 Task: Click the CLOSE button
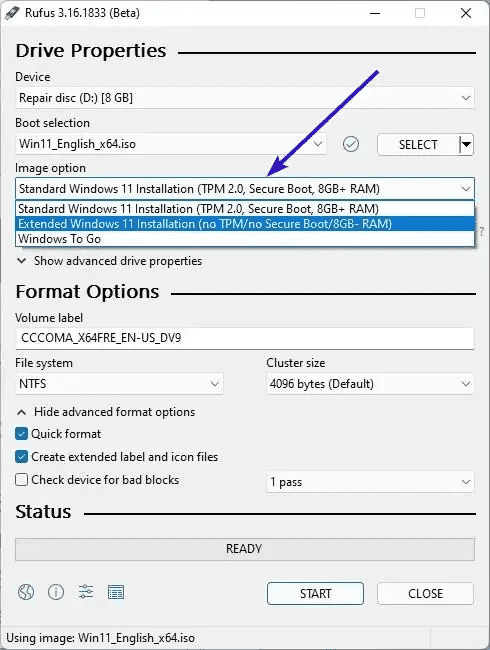425,593
